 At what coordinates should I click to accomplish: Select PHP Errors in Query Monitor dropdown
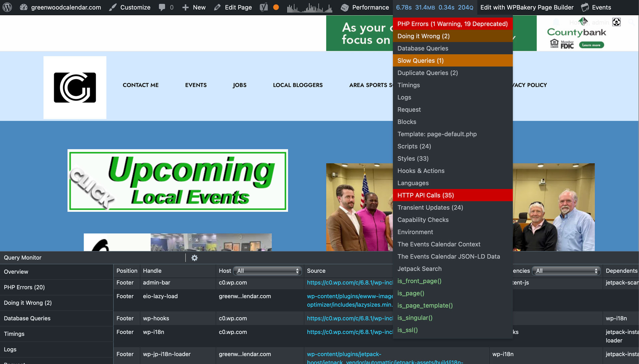click(453, 24)
